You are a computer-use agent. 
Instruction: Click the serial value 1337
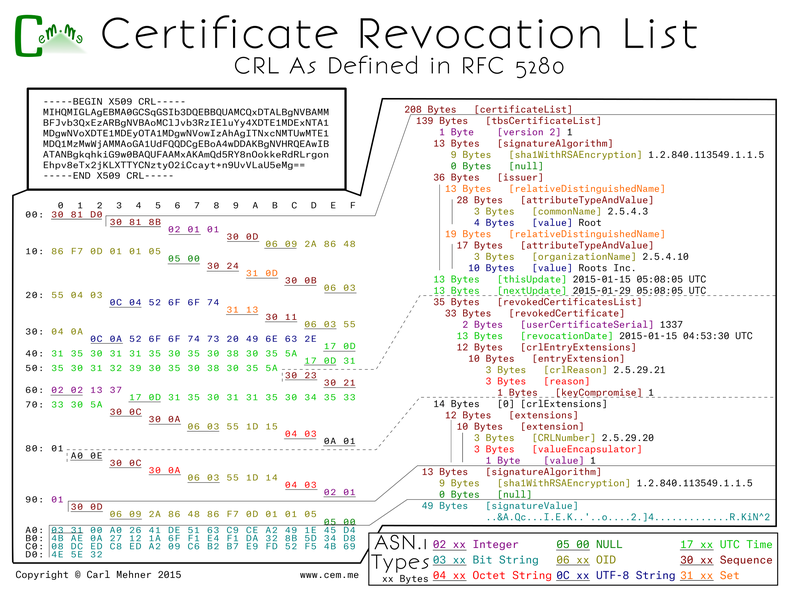(x=671, y=325)
